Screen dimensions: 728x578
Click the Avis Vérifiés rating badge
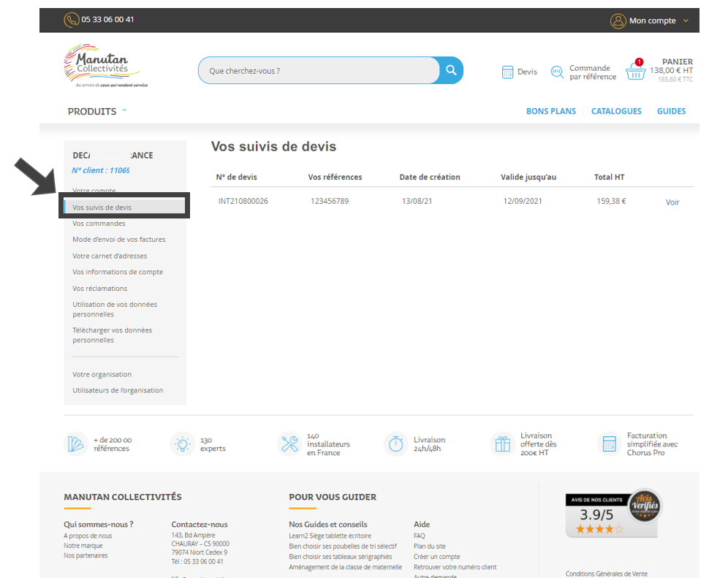(x=613, y=514)
